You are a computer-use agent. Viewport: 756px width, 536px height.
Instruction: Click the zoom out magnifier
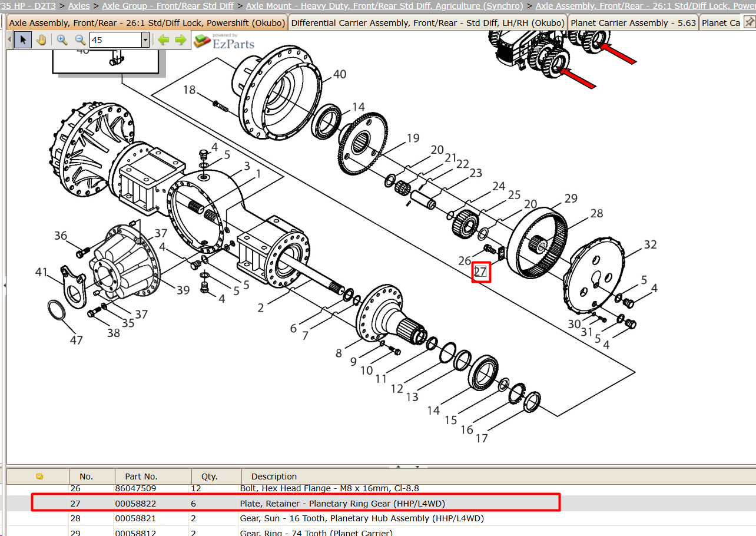coord(80,40)
